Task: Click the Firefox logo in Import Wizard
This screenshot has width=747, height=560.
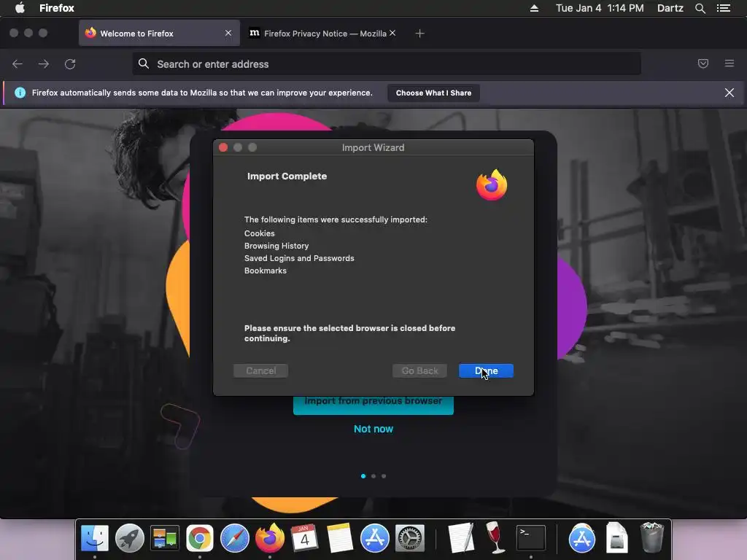Action: [492, 185]
